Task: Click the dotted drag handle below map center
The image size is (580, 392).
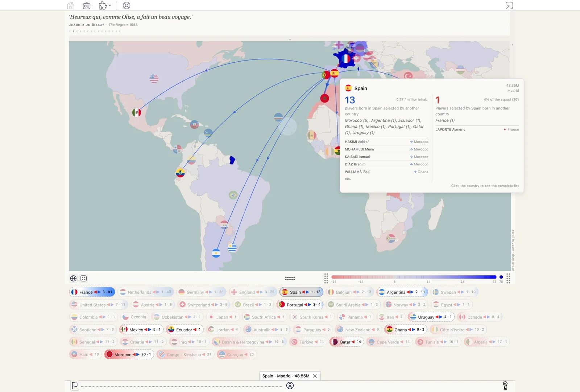Action: (290, 278)
